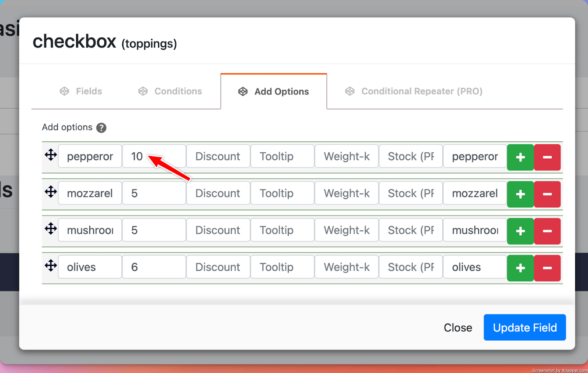
Task: Remove the pepperoni option row
Action: [547, 157]
